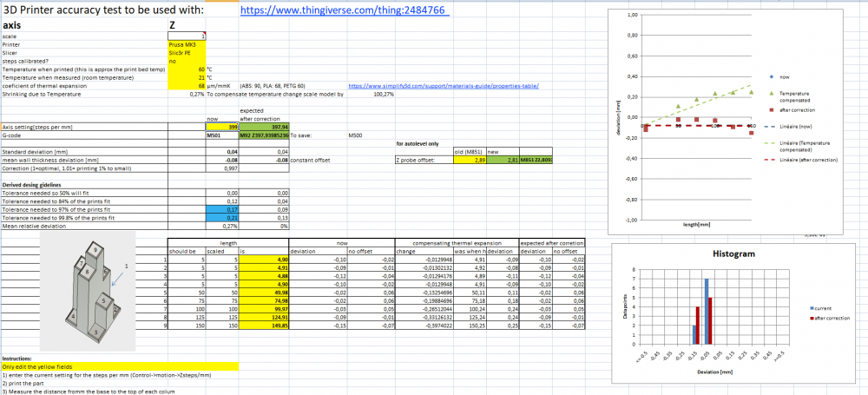868x395 pixels.
Task: Select the axis value cell 'Z'
Action: coord(187,25)
